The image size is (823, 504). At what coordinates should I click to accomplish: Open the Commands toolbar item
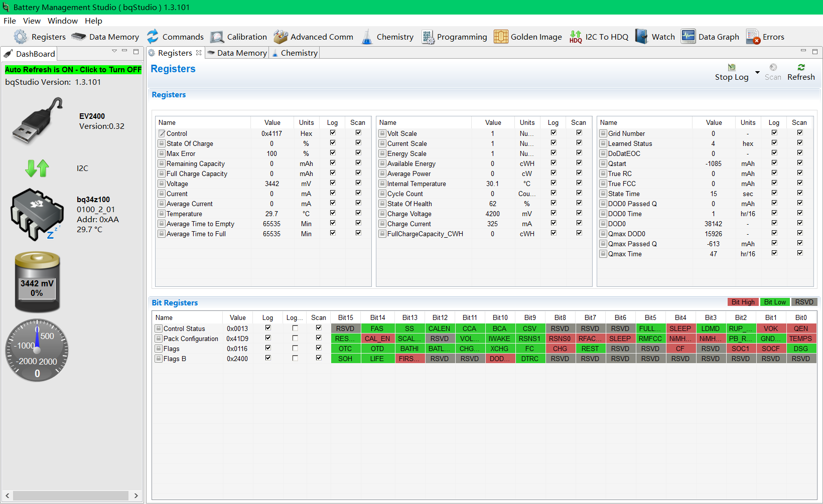[x=175, y=37]
